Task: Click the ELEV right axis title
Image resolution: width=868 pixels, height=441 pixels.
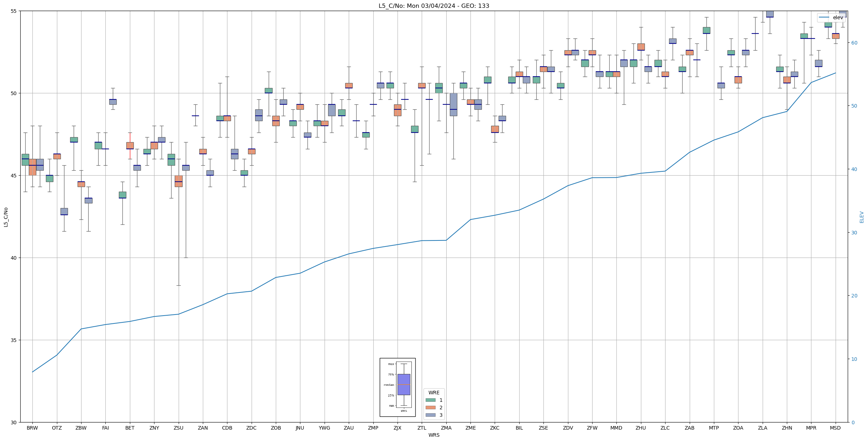Action: 862,217
